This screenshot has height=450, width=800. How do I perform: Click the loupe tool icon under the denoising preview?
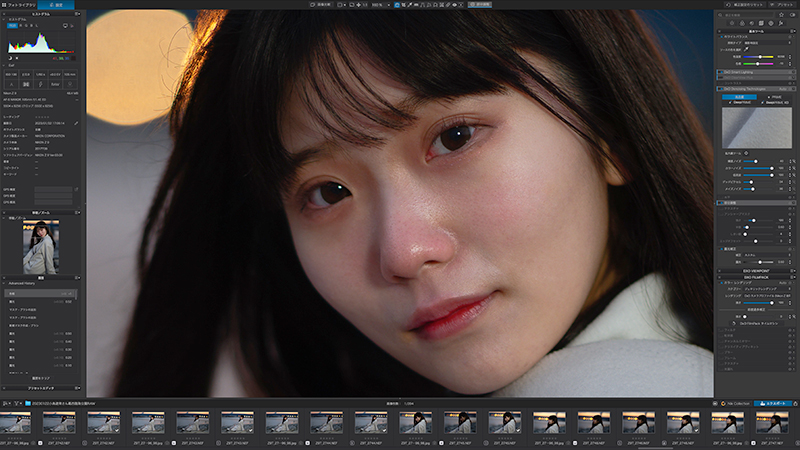click(746, 153)
